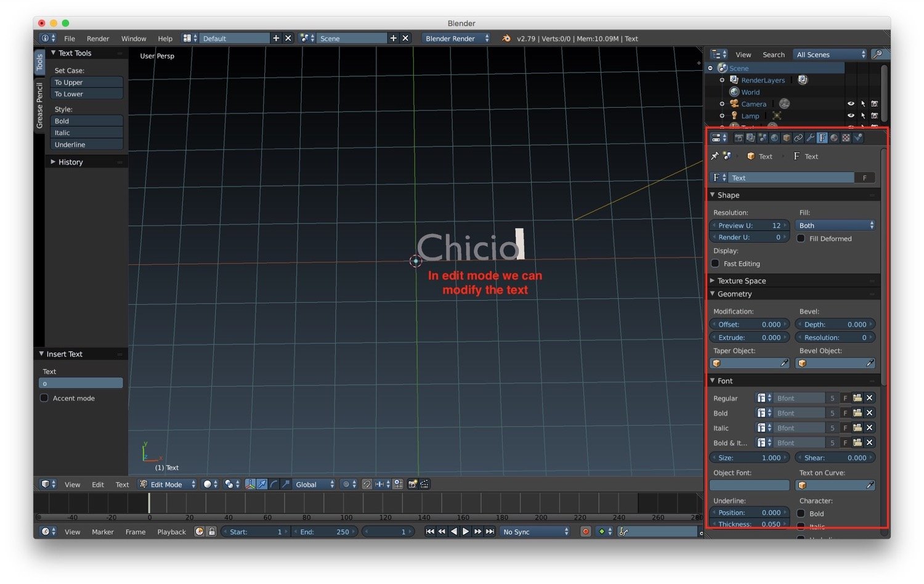The image size is (924, 584).
Task: Open the All Scenes outliner dropdown
Action: [x=830, y=54]
